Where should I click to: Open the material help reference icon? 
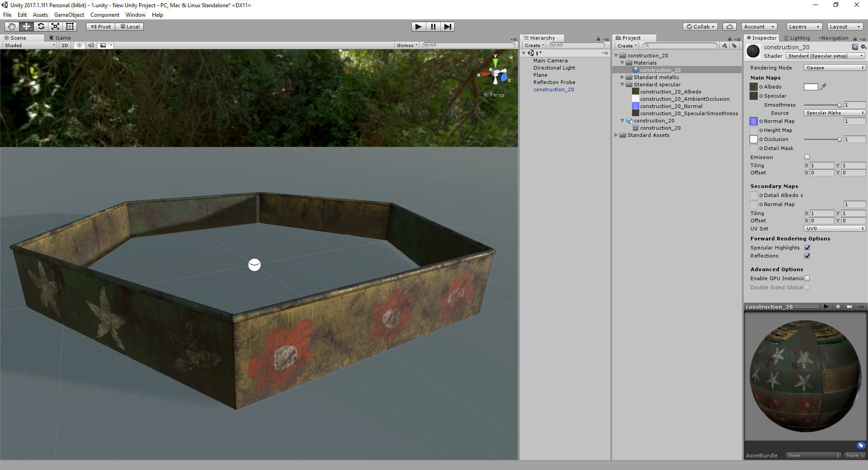point(855,47)
